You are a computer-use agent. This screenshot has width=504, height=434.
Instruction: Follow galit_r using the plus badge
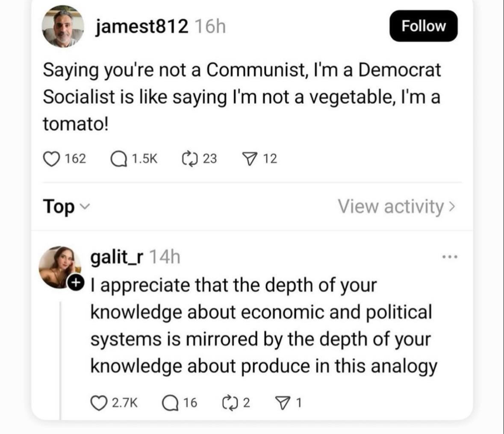point(76,283)
